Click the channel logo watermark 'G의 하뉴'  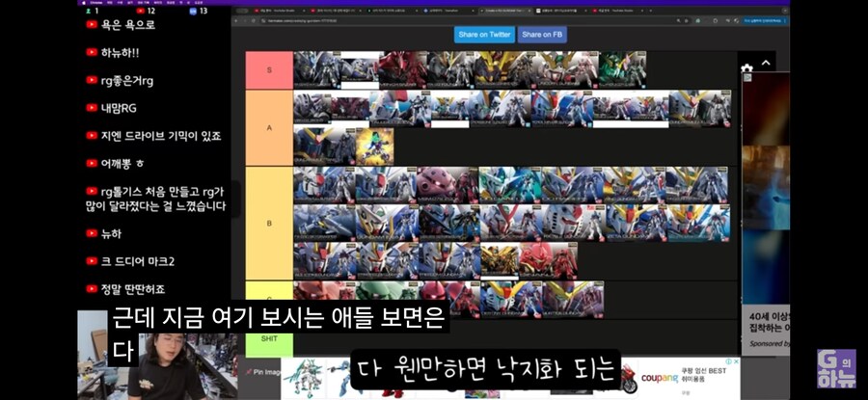836,368
